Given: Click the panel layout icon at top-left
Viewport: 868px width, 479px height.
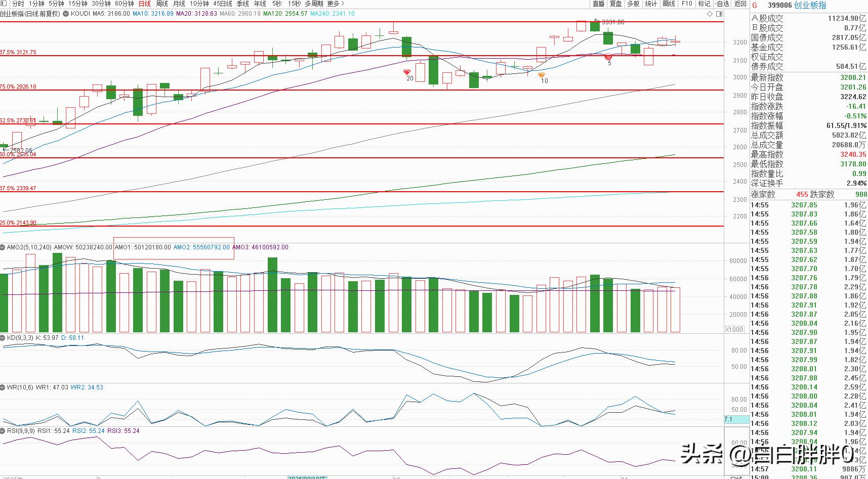Looking at the screenshot, I should [x=4, y=4].
